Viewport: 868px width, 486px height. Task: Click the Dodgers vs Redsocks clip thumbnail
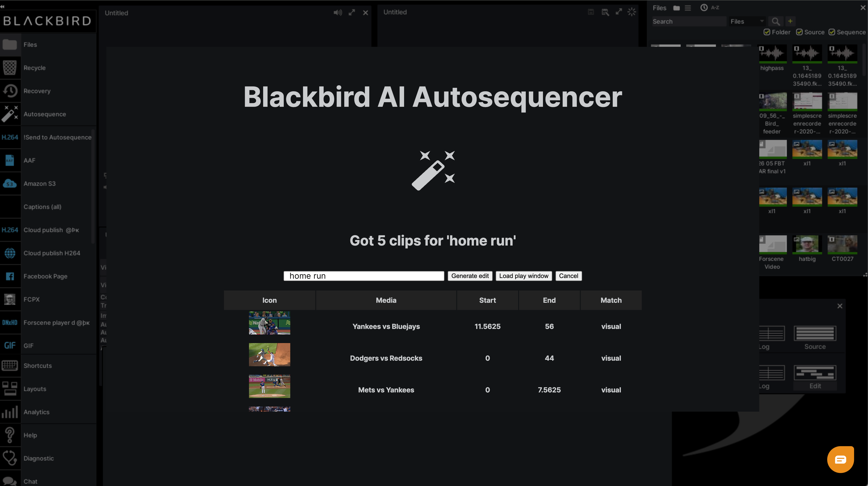tap(269, 355)
